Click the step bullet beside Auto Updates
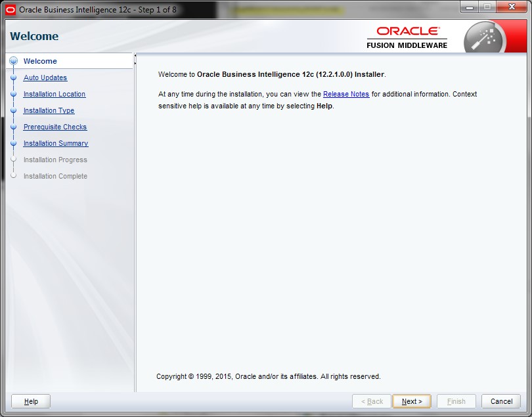Viewport: 532px width, 417px height. coord(13,77)
